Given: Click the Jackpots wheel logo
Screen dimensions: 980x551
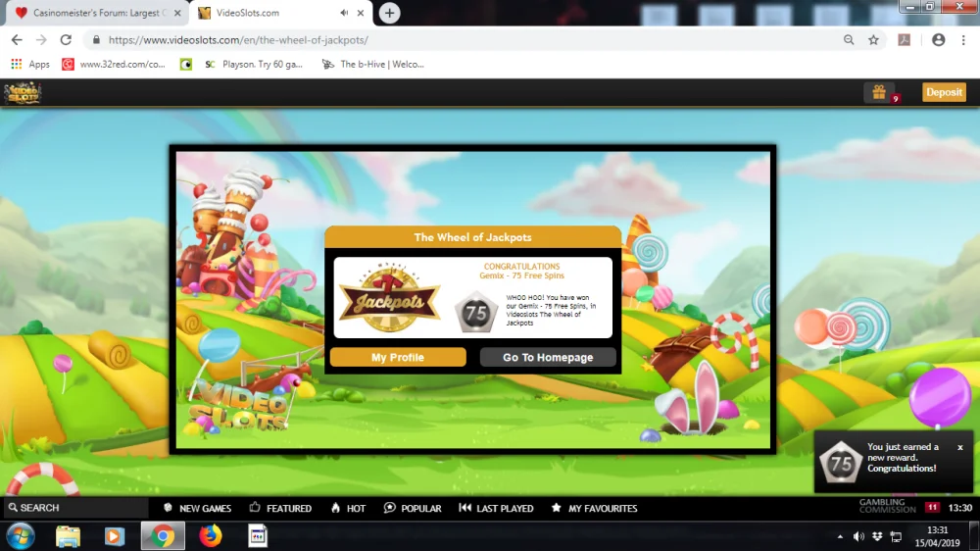Looking at the screenshot, I should coord(389,298).
